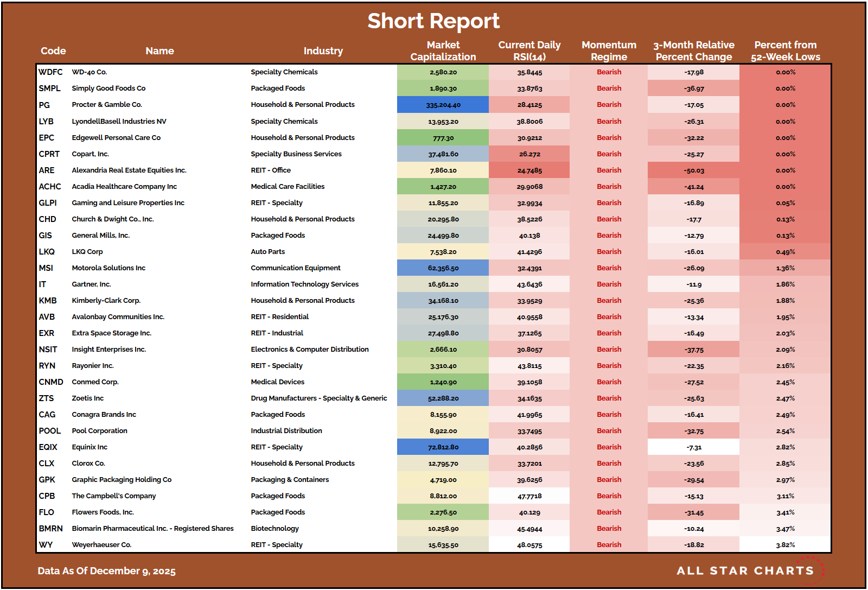The image size is (868, 590).
Task: Click the Percent from 52-Week Lows header
Action: tap(785, 51)
